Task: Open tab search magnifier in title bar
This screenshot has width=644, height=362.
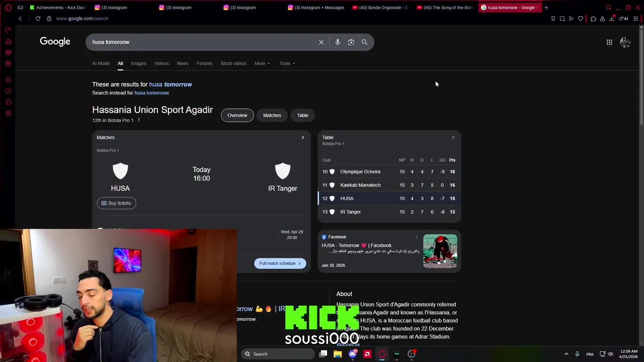Action: (x=608, y=8)
